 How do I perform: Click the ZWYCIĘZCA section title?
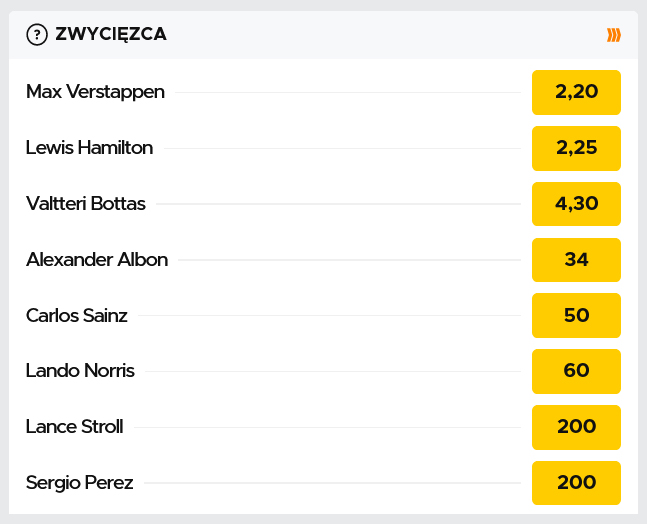click(x=111, y=35)
